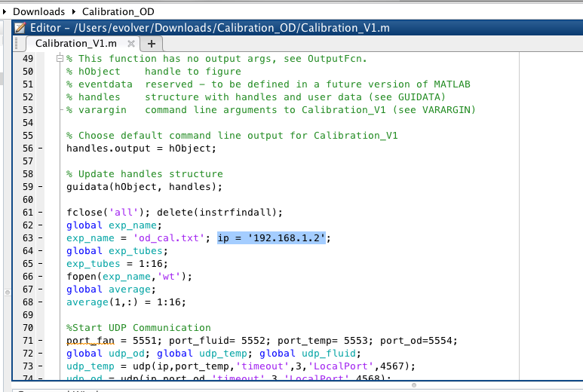
Task: Set breakpoint at line 56 dash
Action: (40, 149)
